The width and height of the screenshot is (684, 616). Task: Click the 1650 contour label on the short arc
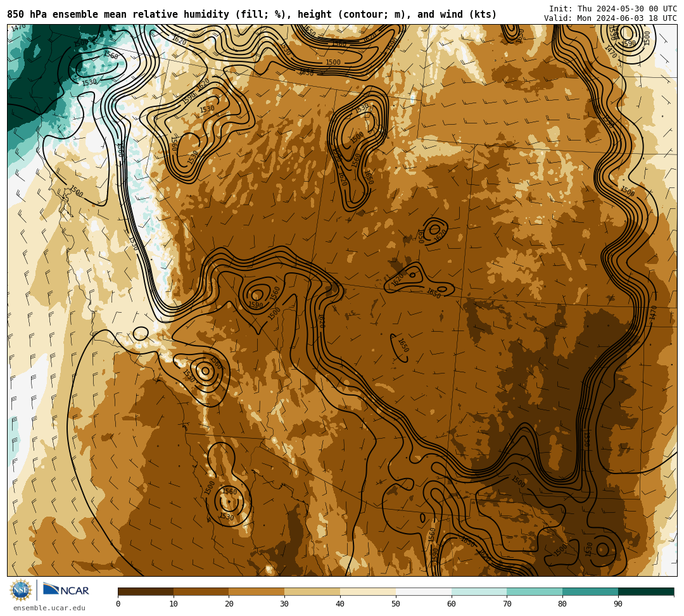[x=403, y=346]
